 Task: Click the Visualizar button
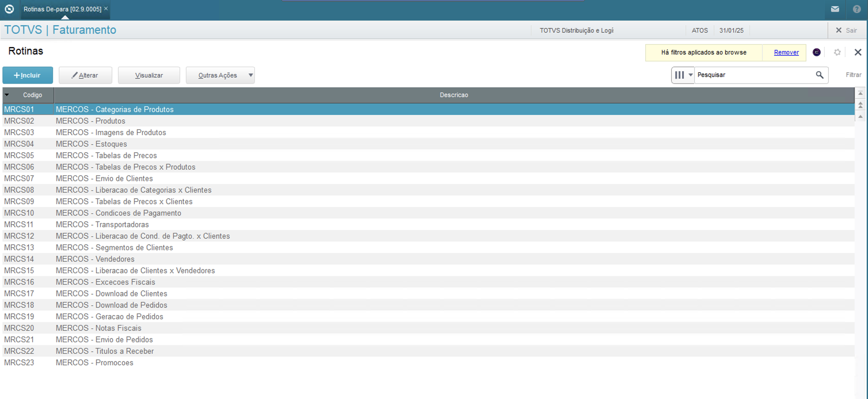(149, 75)
